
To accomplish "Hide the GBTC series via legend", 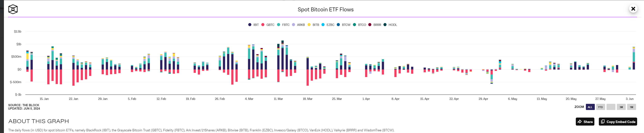I will click(x=268, y=25).
